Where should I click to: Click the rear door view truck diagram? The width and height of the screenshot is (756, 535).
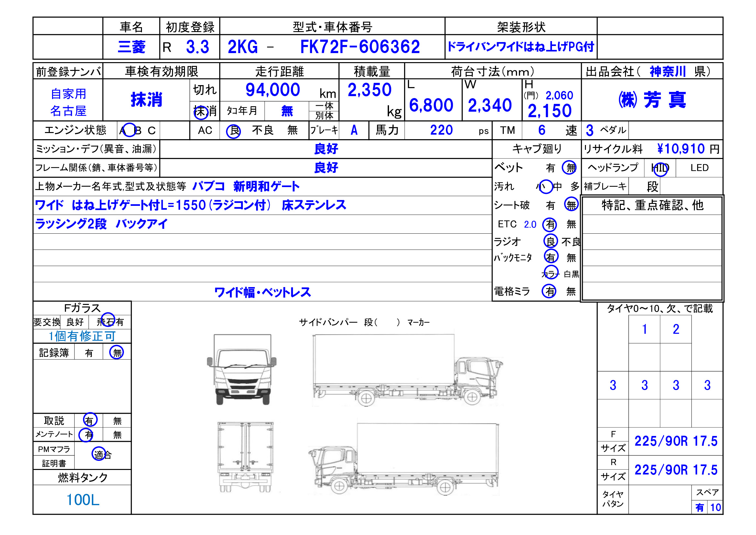click(x=245, y=458)
